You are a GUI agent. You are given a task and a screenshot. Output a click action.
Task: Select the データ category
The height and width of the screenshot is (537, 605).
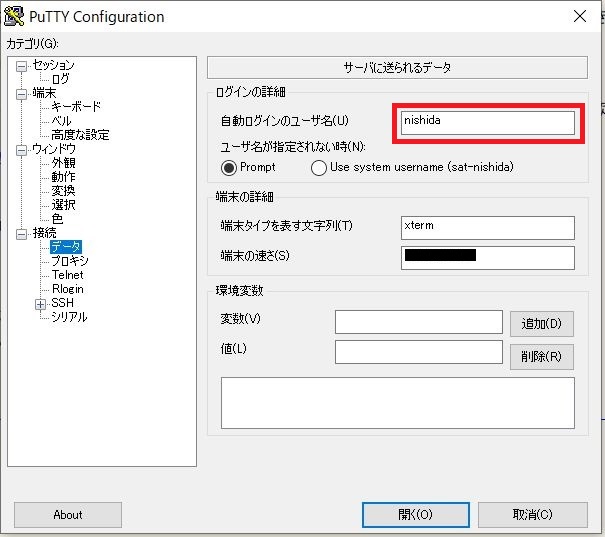[66, 247]
